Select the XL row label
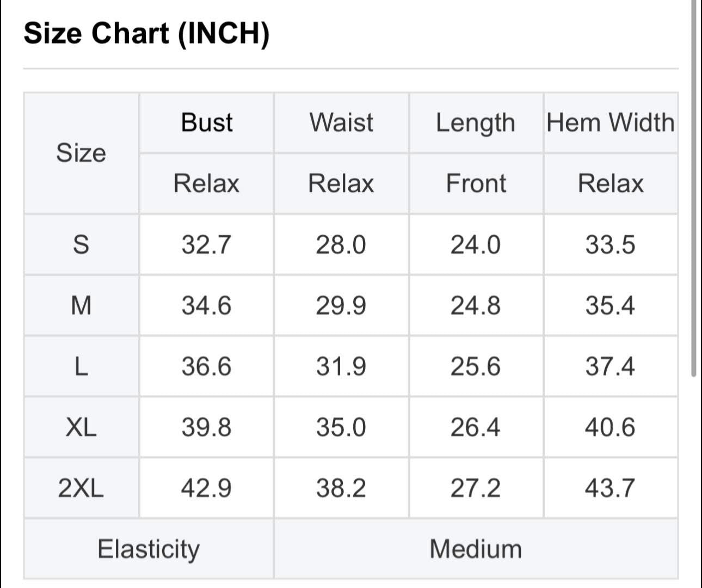This screenshot has height=588, width=702. pyautogui.click(x=81, y=427)
